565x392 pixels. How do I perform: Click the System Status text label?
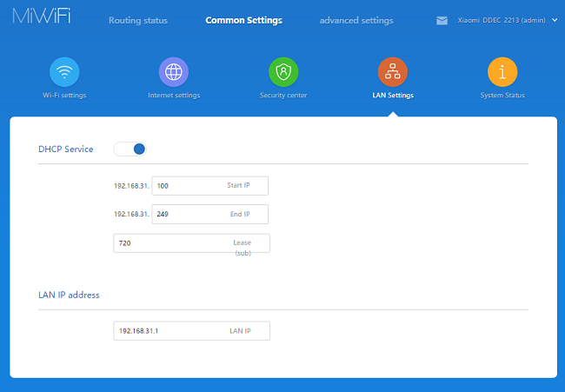coord(502,95)
